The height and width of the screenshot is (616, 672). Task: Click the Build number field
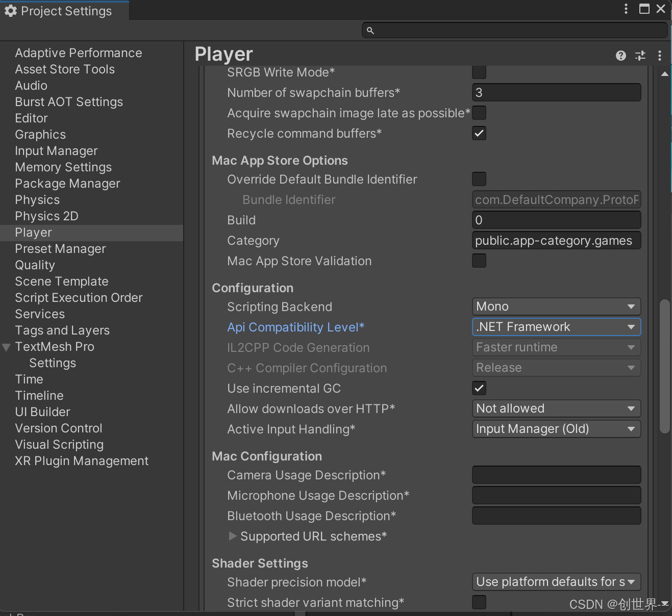click(x=556, y=220)
